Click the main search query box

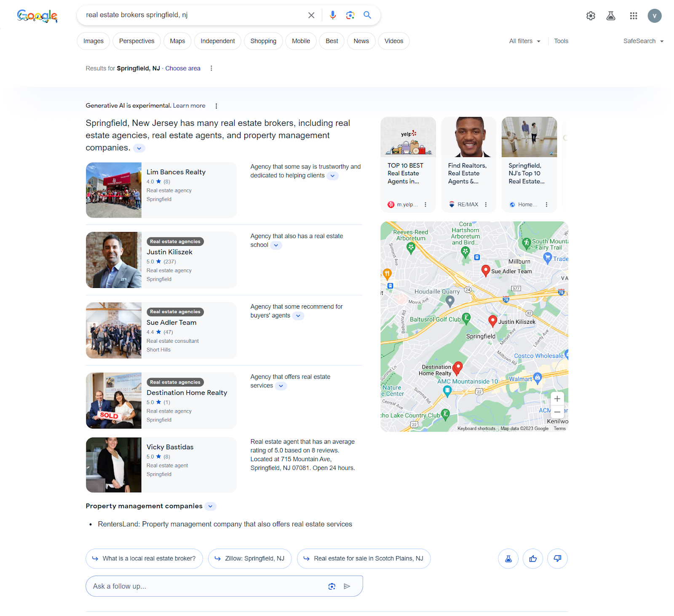[x=194, y=15]
